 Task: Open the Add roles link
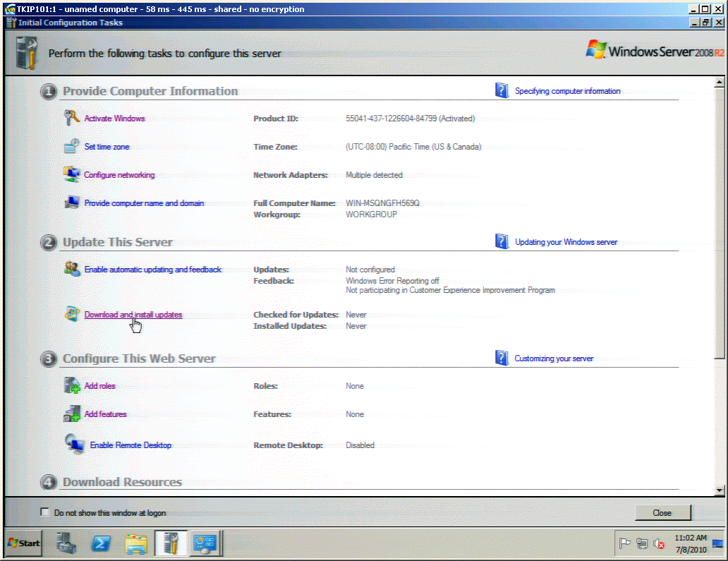[x=99, y=386]
